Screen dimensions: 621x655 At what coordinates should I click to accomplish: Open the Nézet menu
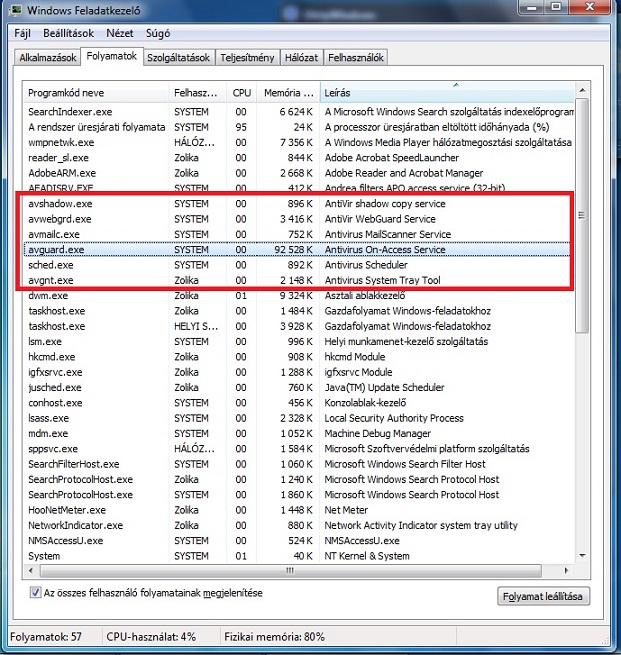pos(120,33)
